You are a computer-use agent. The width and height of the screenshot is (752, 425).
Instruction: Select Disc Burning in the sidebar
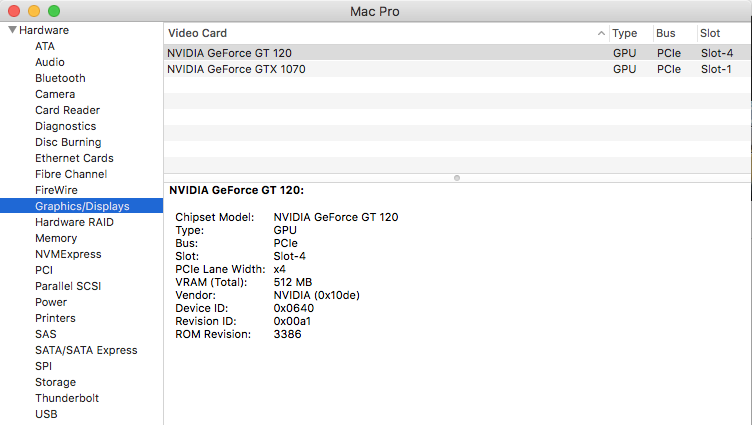(x=68, y=142)
